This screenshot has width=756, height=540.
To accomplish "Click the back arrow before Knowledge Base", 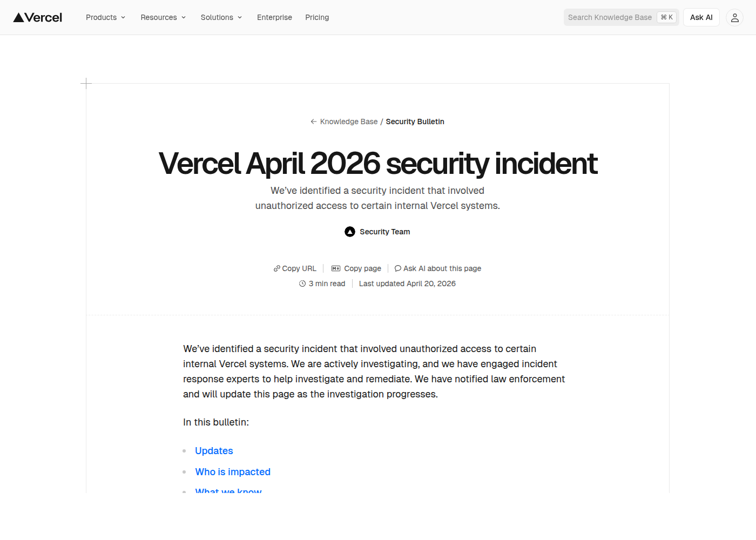I will pos(313,122).
